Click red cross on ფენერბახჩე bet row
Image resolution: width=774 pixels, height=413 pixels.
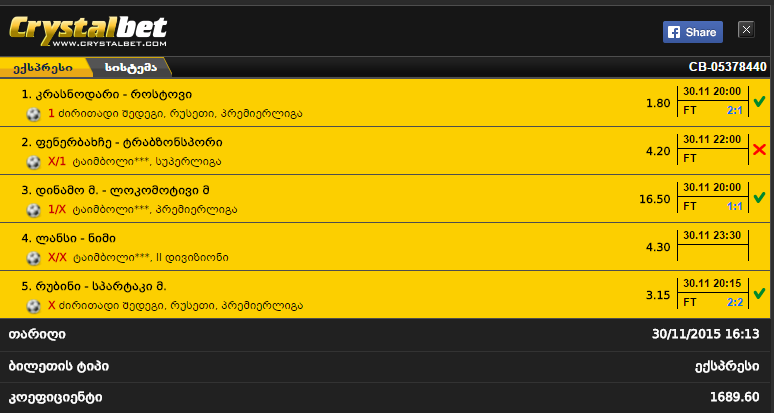(x=759, y=149)
